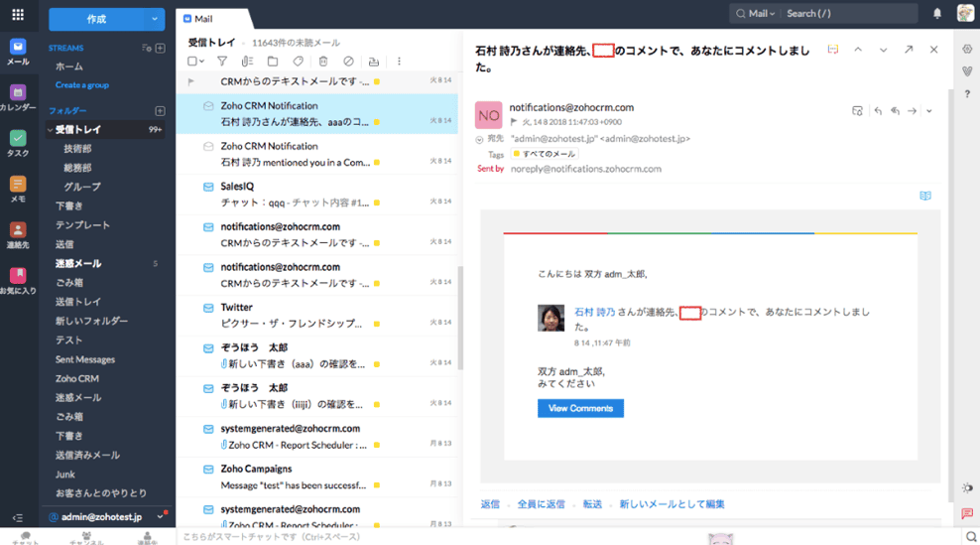Click the add-stream plus icon beside STREAMS
Viewport: 980px width, 545px height.
[160, 48]
